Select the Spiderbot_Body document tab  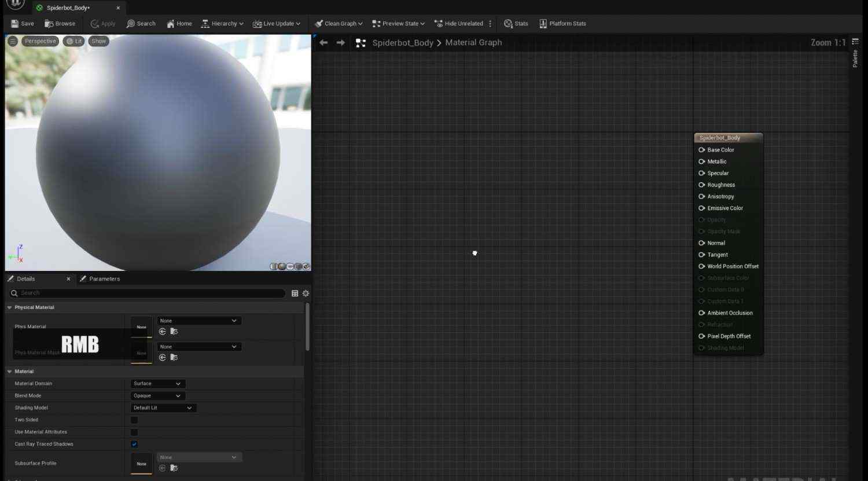(x=68, y=8)
